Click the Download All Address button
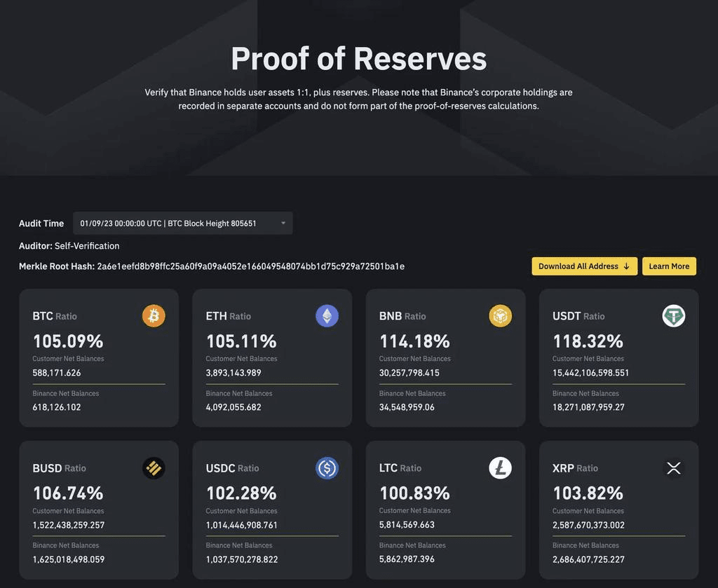This screenshot has height=588, width=718. click(x=584, y=266)
